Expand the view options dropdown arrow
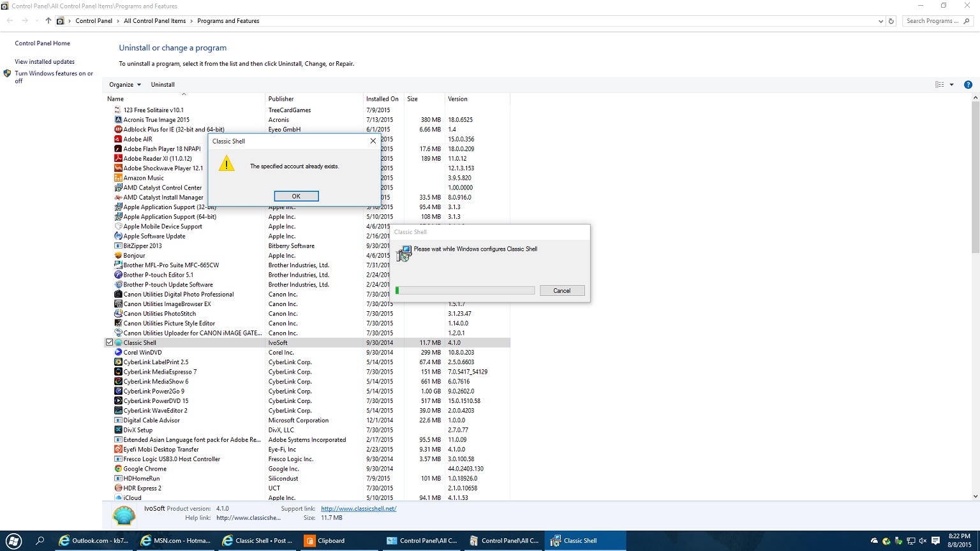The image size is (980, 551). point(951,85)
